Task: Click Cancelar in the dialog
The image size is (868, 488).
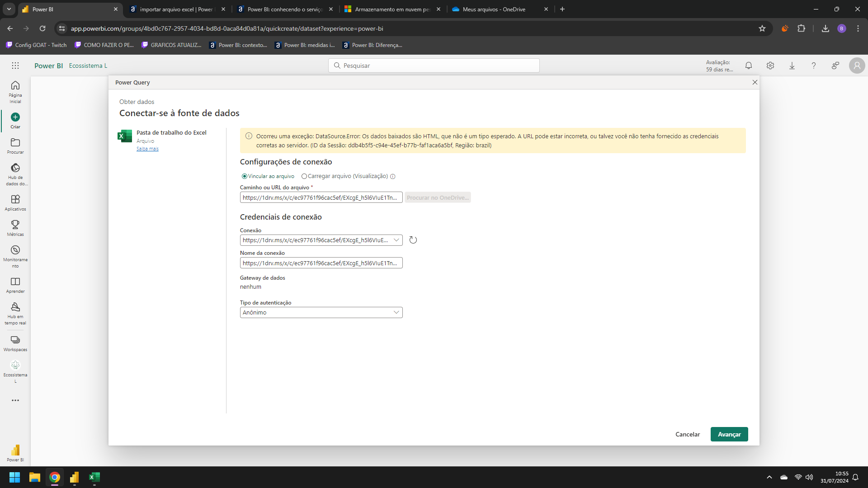Action: pyautogui.click(x=688, y=434)
